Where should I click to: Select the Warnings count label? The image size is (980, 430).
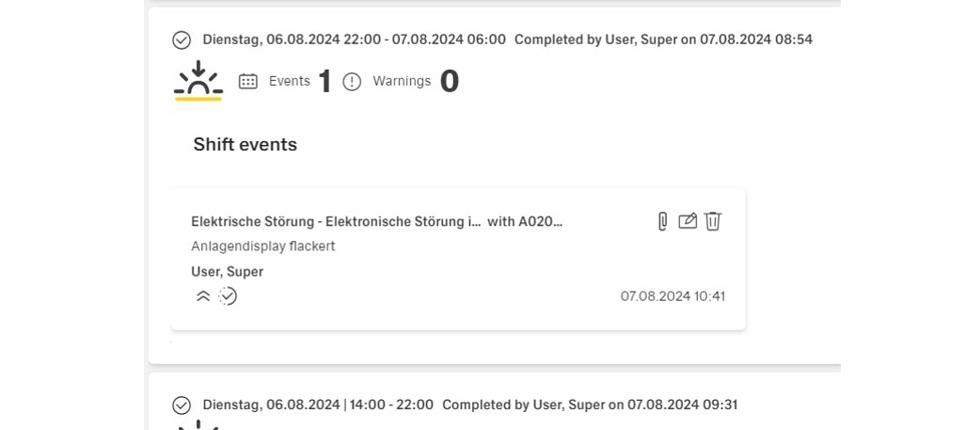point(402,81)
